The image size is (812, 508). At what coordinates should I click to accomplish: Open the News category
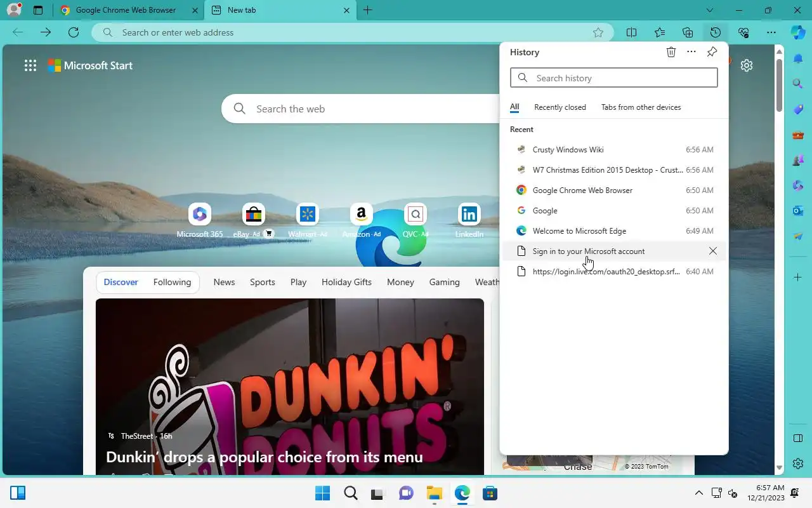(224, 282)
